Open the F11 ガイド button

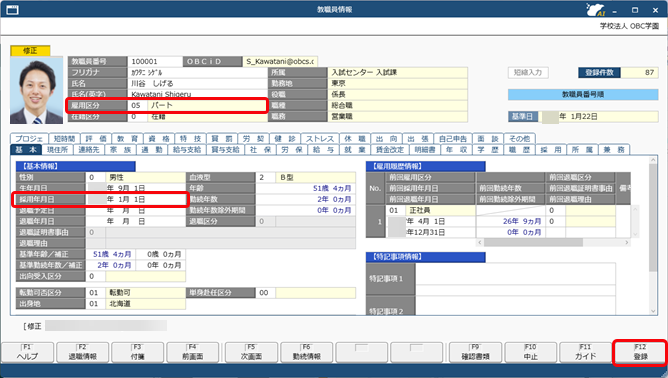[x=585, y=352]
